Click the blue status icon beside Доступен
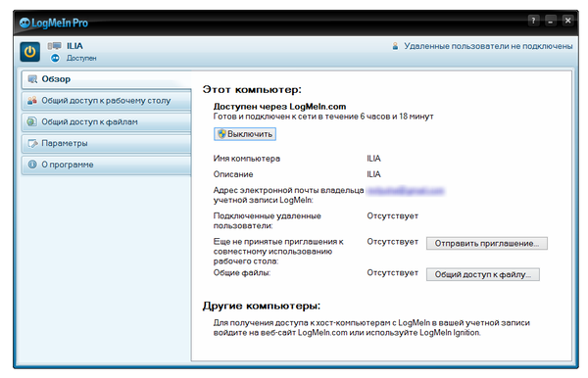The width and height of the screenshot is (588, 378). pyautogui.click(x=55, y=58)
